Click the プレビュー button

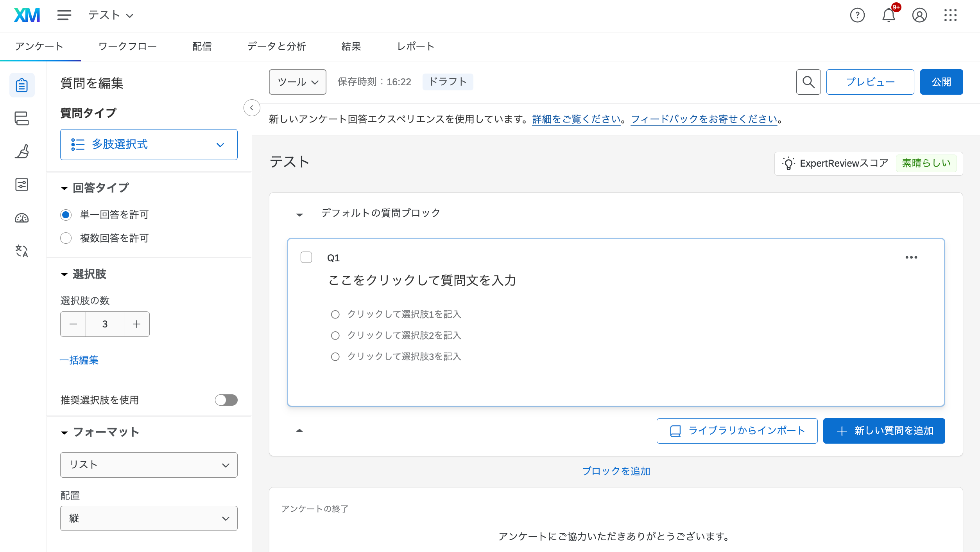click(x=870, y=82)
